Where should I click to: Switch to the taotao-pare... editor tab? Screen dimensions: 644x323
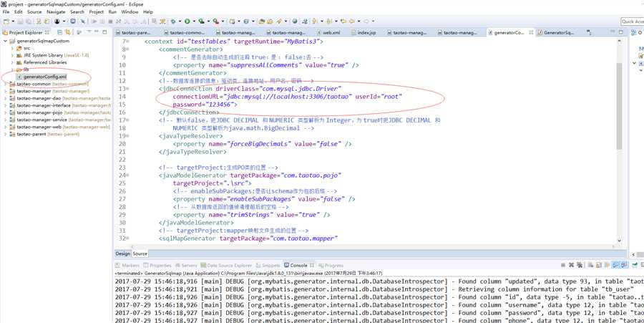click(133, 32)
